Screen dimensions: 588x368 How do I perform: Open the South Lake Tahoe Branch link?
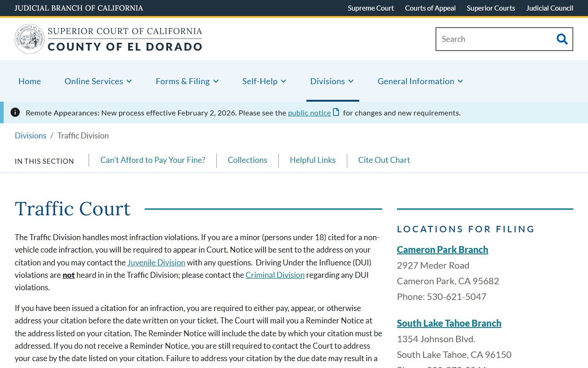[x=449, y=323]
